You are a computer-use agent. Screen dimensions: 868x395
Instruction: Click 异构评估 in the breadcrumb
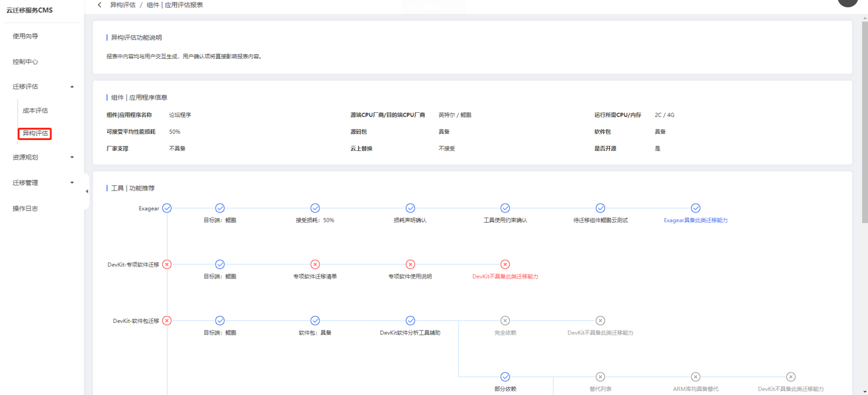123,5
